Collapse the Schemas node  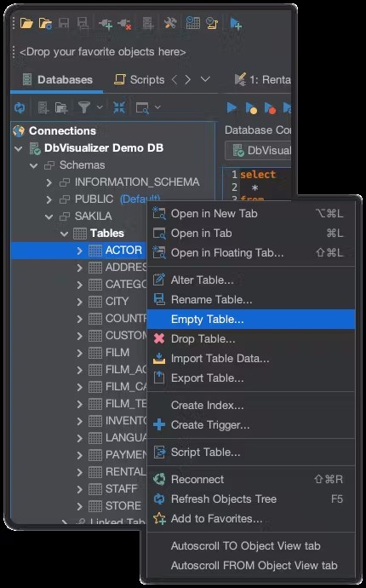coord(34,165)
